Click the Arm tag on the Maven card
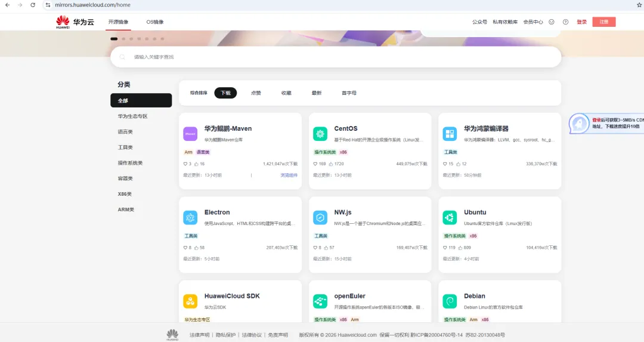 (188, 152)
